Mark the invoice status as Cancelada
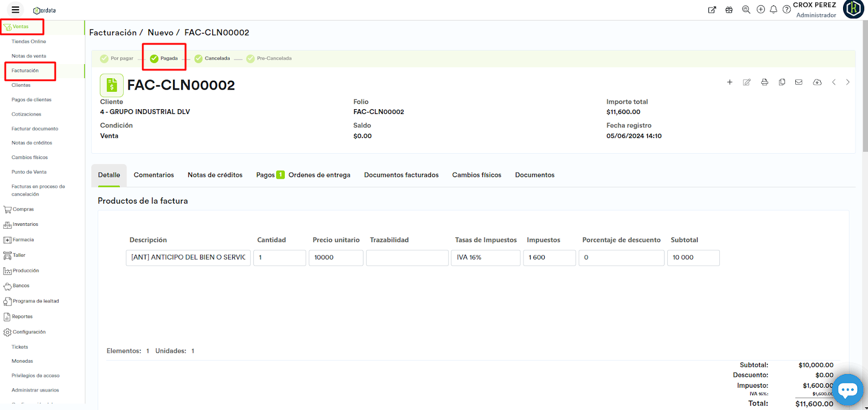 click(212, 58)
